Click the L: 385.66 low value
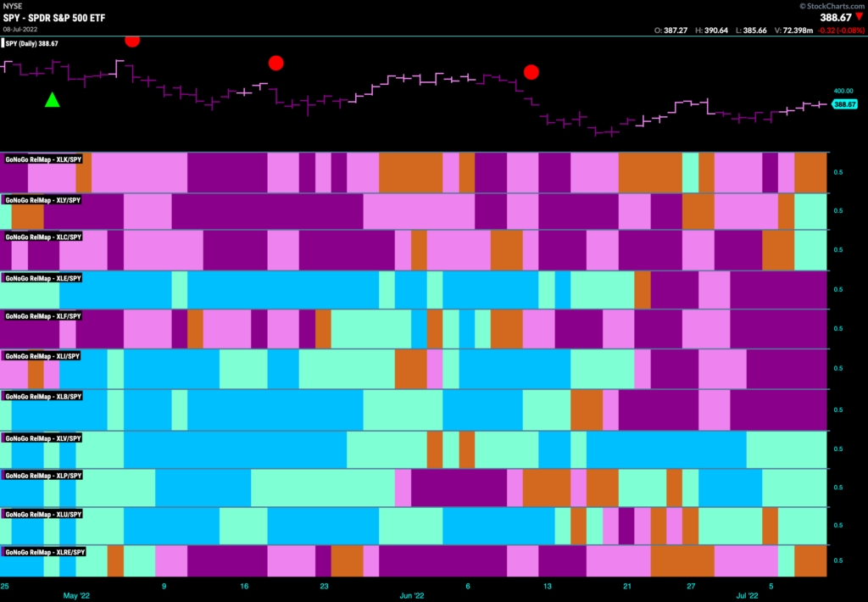Image resolution: width=868 pixels, height=602 pixels. tap(751, 31)
